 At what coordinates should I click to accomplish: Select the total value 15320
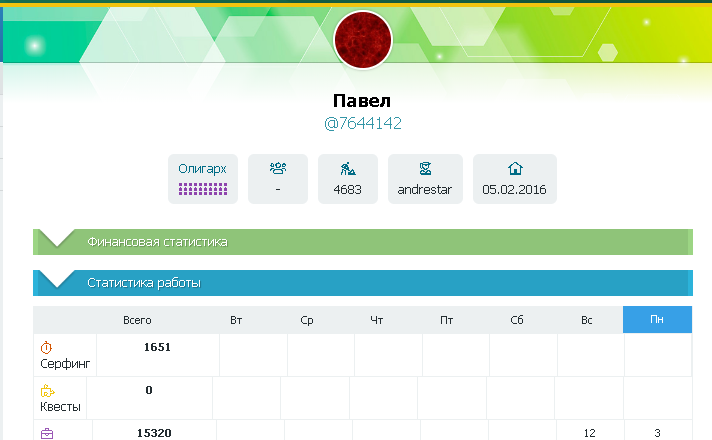tap(154, 433)
